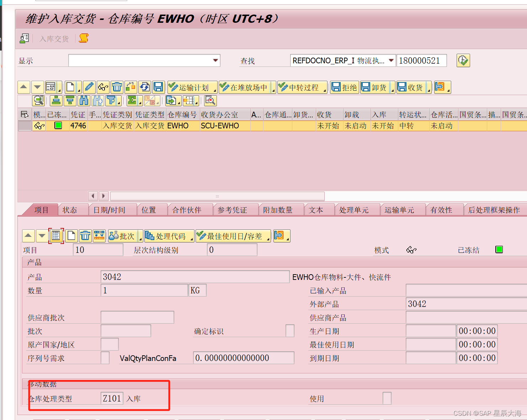Click the trash delete icon in the header toolbar

(117, 87)
